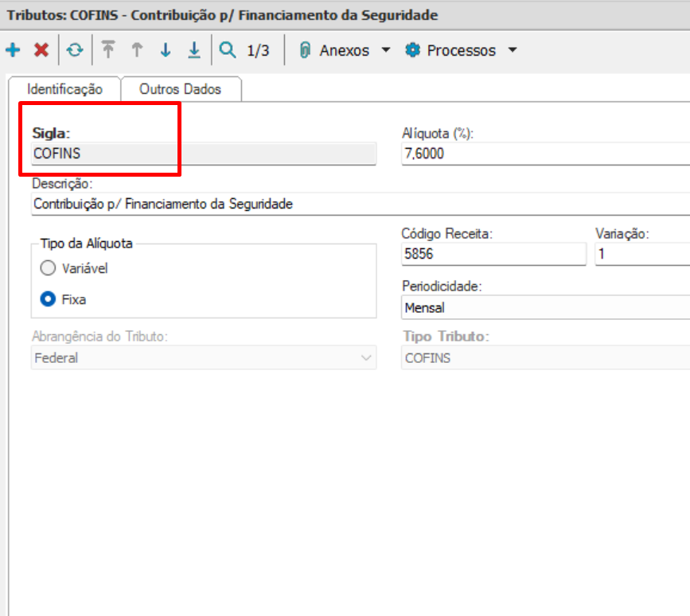Image resolution: width=690 pixels, height=616 pixels.
Task: Click the Sigla field containing COFINS
Action: (204, 154)
